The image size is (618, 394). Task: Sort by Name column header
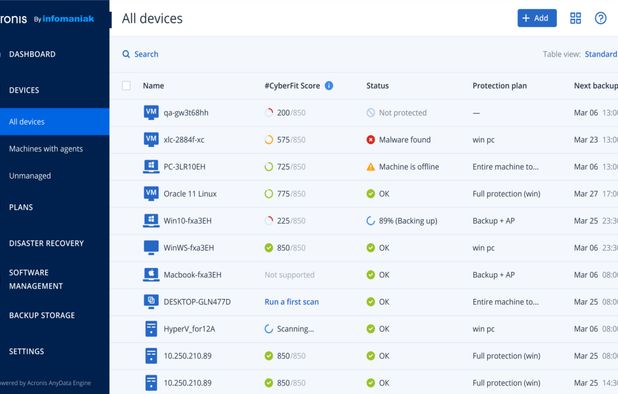[153, 85]
